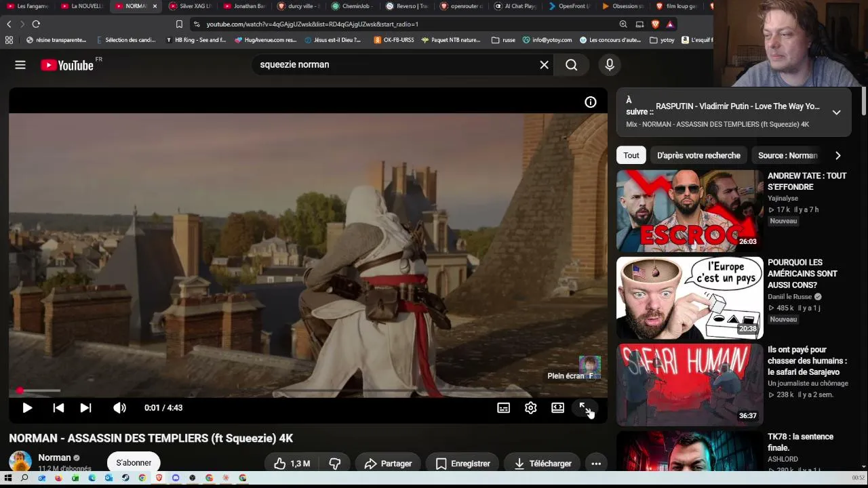Open the Brave Rewards triangle icon

tap(670, 24)
